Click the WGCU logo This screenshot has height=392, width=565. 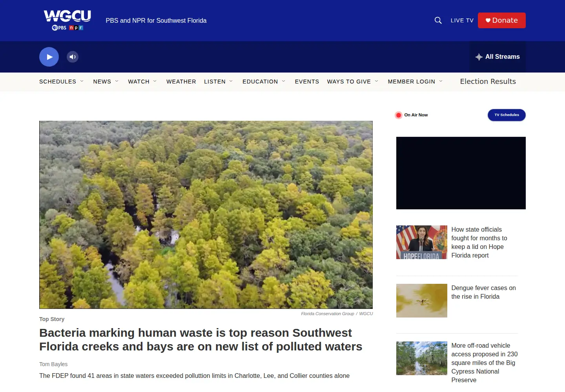pyautogui.click(x=67, y=20)
